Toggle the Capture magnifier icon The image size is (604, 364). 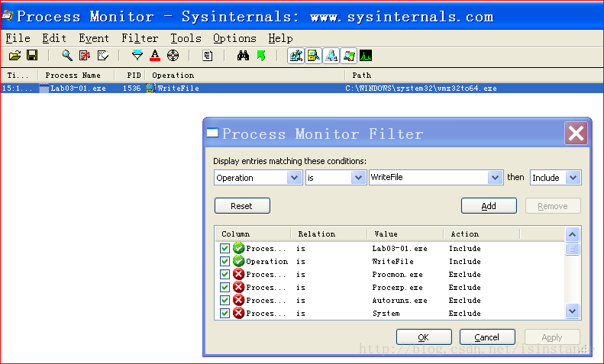67,56
